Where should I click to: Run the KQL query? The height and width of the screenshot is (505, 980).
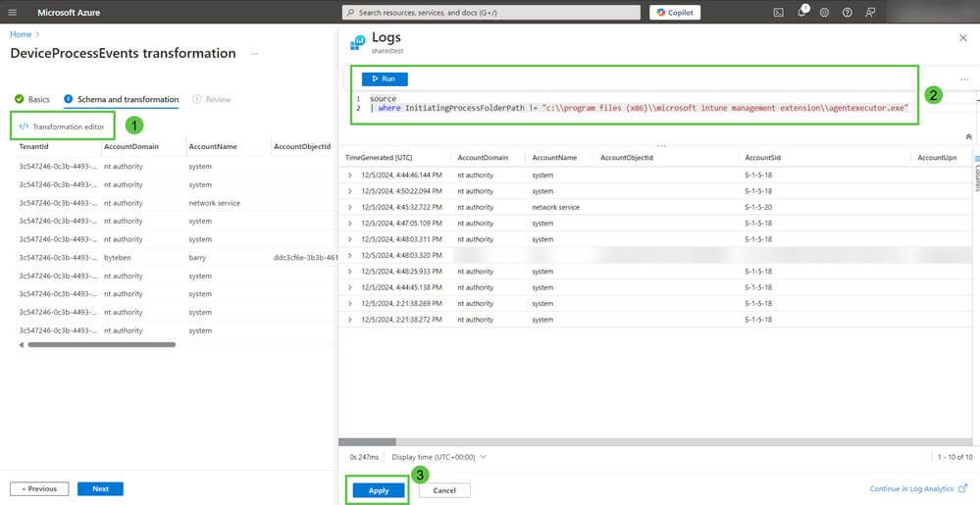point(385,78)
